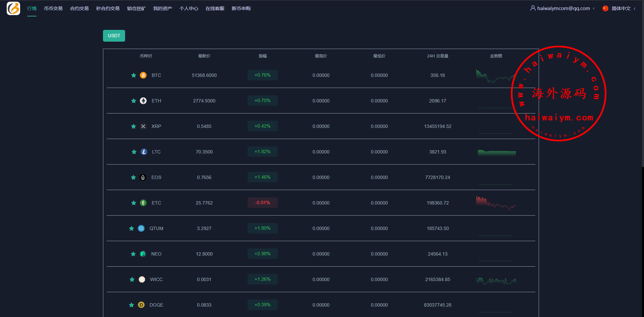
Task: Go to the 合约交易 page
Action: pyautogui.click(x=79, y=8)
